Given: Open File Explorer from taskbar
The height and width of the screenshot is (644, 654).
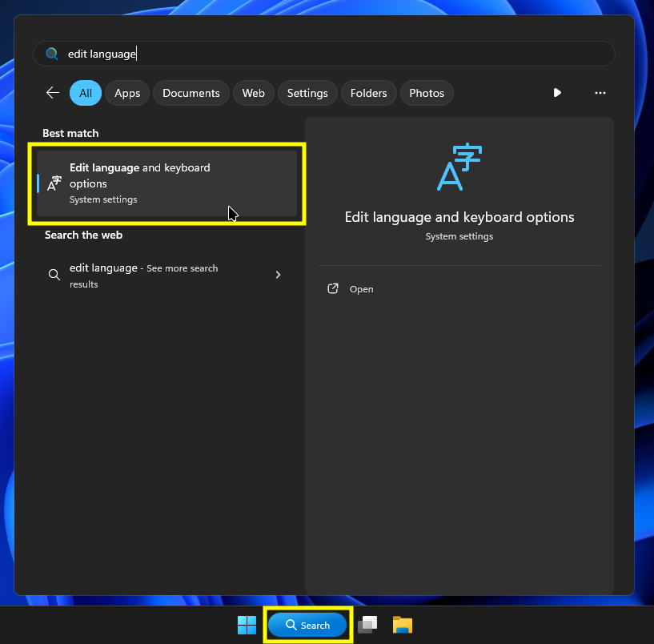Looking at the screenshot, I should (x=402, y=625).
